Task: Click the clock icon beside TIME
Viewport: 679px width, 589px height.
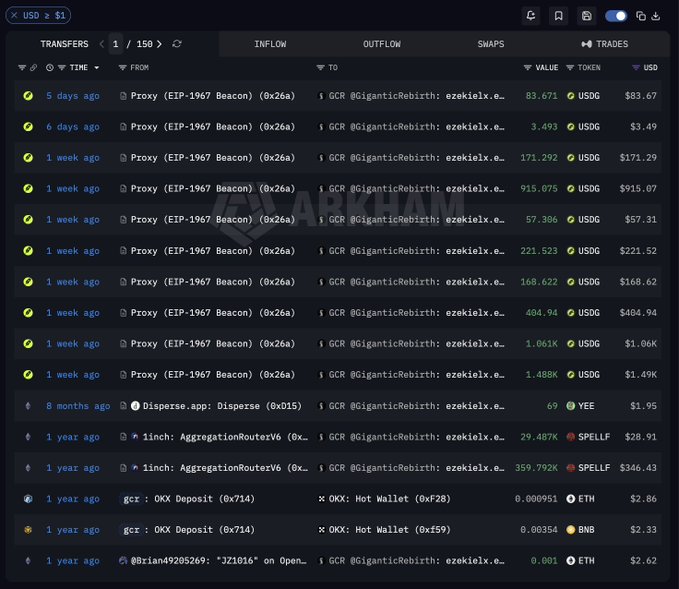Action: click(50, 68)
